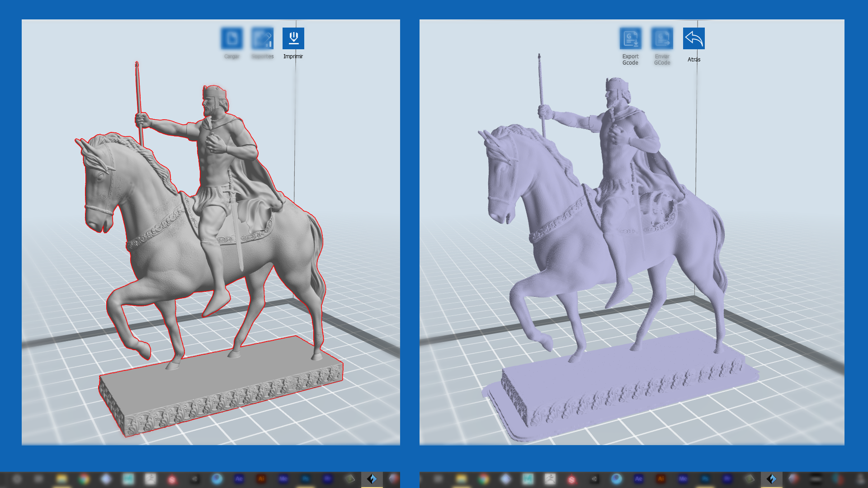The height and width of the screenshot is (488, 868).
Task: Launch ZBrush from the taskbar
Action: [x=151, y=479]
